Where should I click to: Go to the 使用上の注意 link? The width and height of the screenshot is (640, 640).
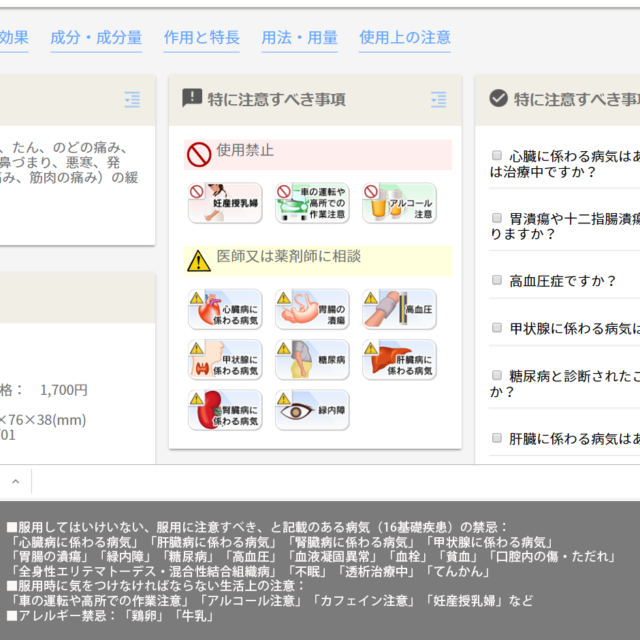coord(405,38)
